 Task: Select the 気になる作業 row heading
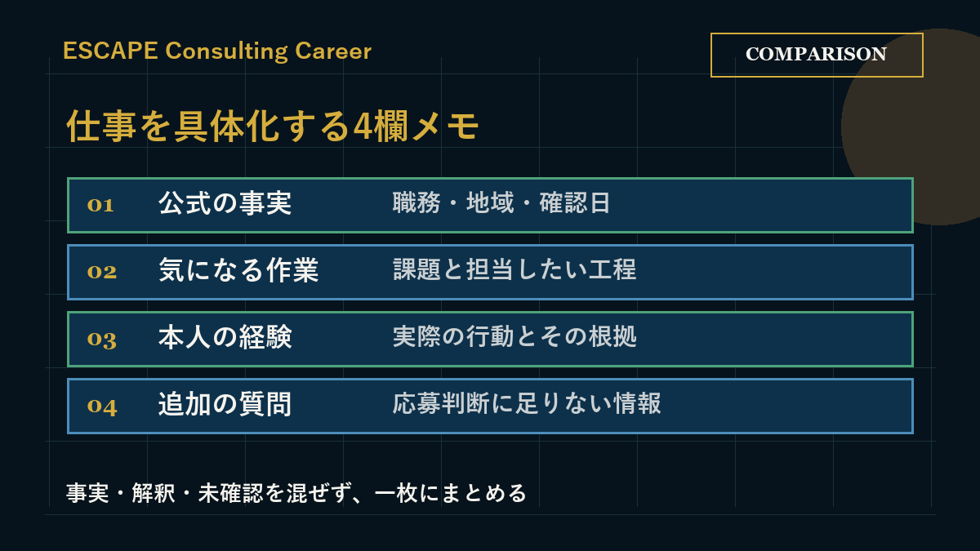click(x=238, y=271)
